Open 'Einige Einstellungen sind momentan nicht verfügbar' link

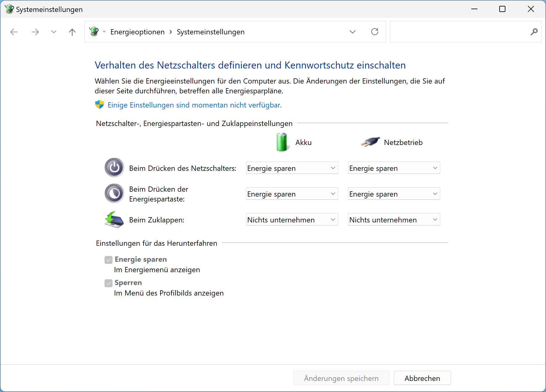(x=195, y=105)
